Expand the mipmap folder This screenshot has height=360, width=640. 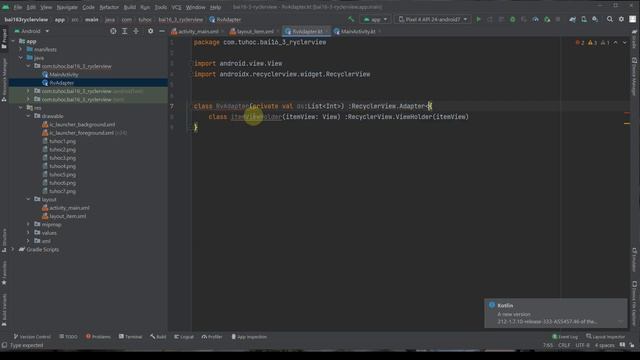28,224
